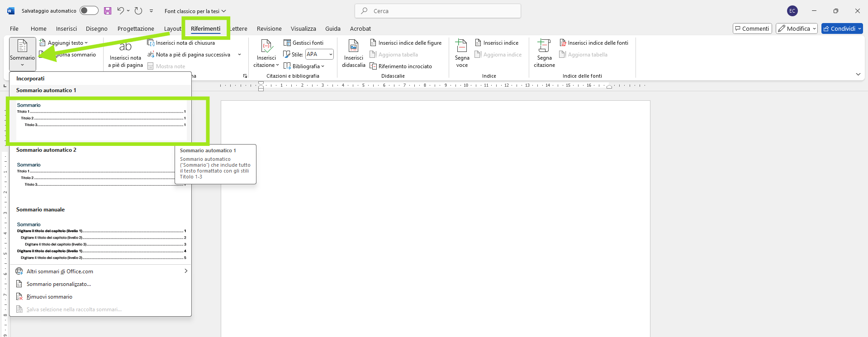868x337 pixels.
Task: Click the Save icon in title bar
Action: click(x=108, y=11)
